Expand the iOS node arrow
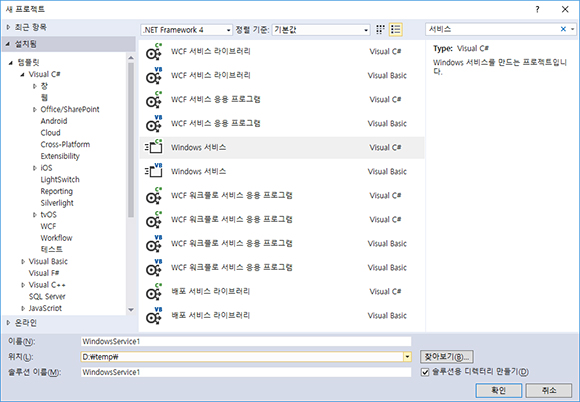The image size is (580, 402). [x=34, y=168]
